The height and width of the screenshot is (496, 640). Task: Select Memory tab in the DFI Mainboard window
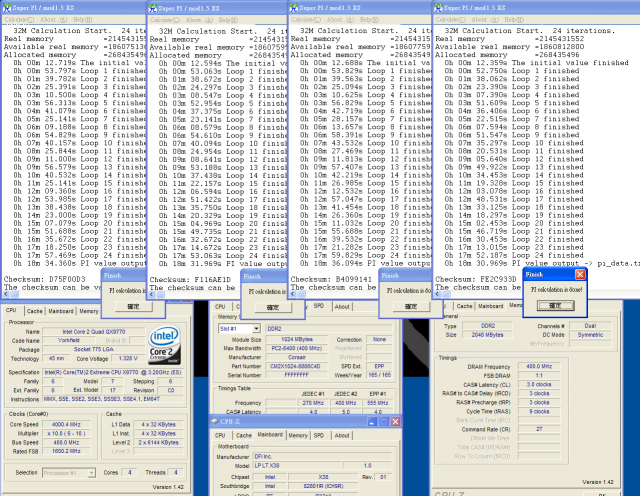coord(298,436)
